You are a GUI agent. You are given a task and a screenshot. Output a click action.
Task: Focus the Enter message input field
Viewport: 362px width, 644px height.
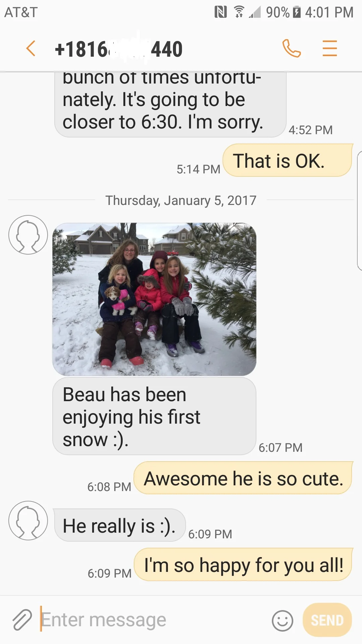(154, 620)
